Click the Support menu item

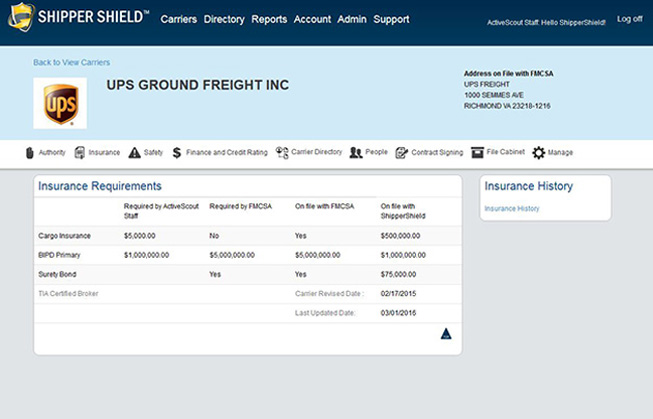(x=391, y=19)
